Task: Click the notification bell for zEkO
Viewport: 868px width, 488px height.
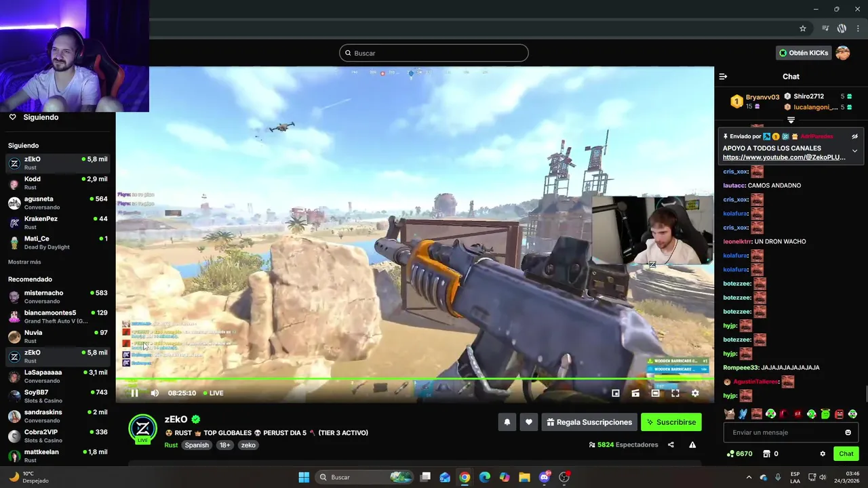Action: click(x=507, y=422)
